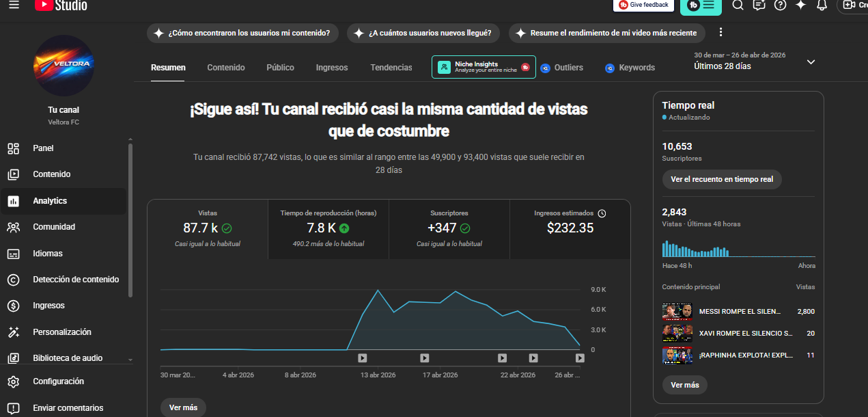Open Configuración gear in sidebar
This screenshot has width=868, height=417.
click(58, 381)
